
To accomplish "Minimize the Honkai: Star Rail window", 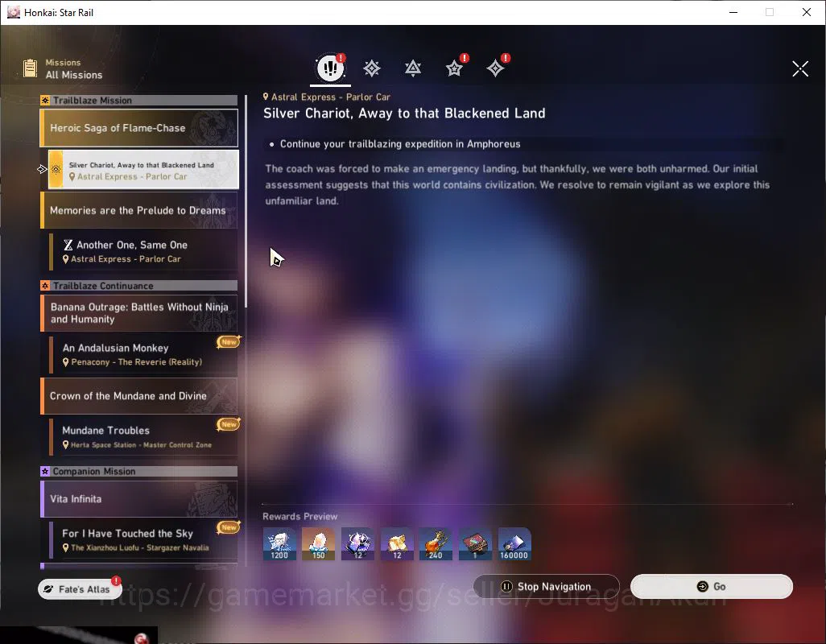I will point(733,12).
